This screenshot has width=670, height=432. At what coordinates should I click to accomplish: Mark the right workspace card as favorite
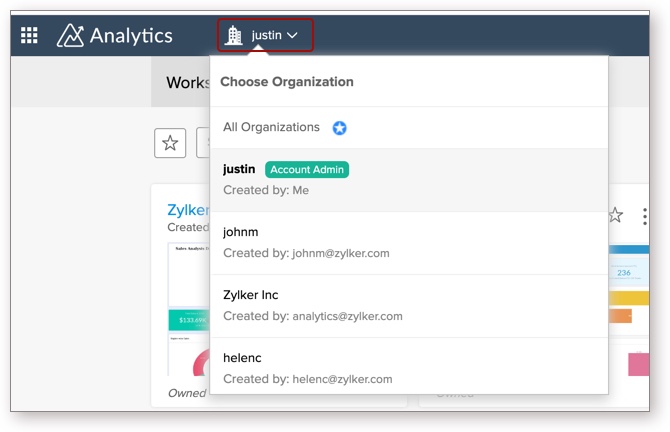[615, 215]
